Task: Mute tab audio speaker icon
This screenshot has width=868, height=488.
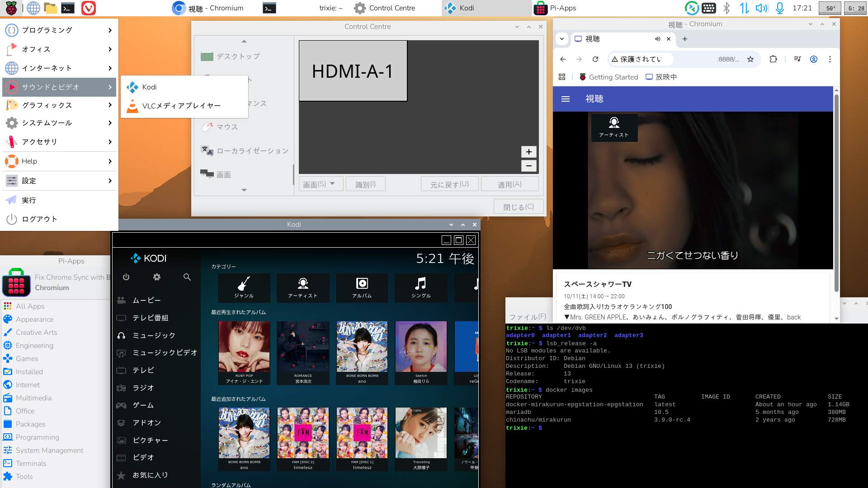Action: point(658,39)
